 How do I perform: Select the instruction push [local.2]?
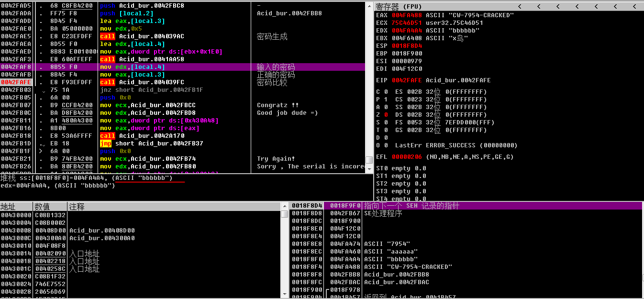tap(127, 13)
